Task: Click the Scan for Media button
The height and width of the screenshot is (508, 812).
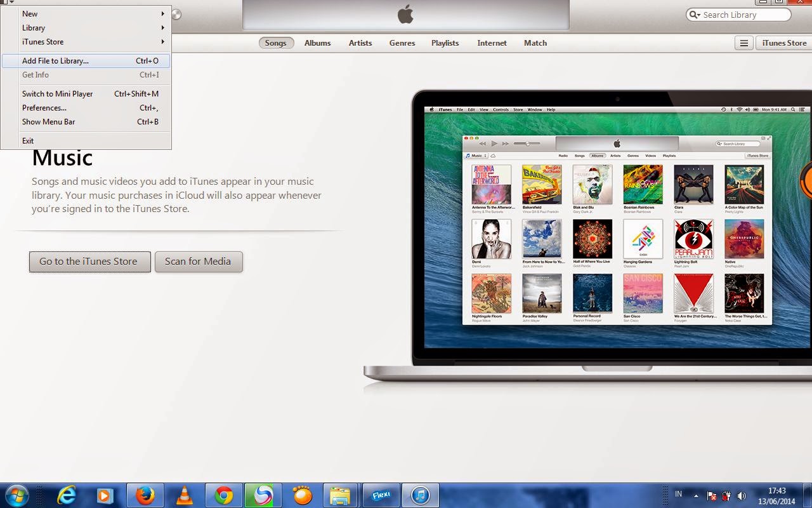Action: [199, 262]
